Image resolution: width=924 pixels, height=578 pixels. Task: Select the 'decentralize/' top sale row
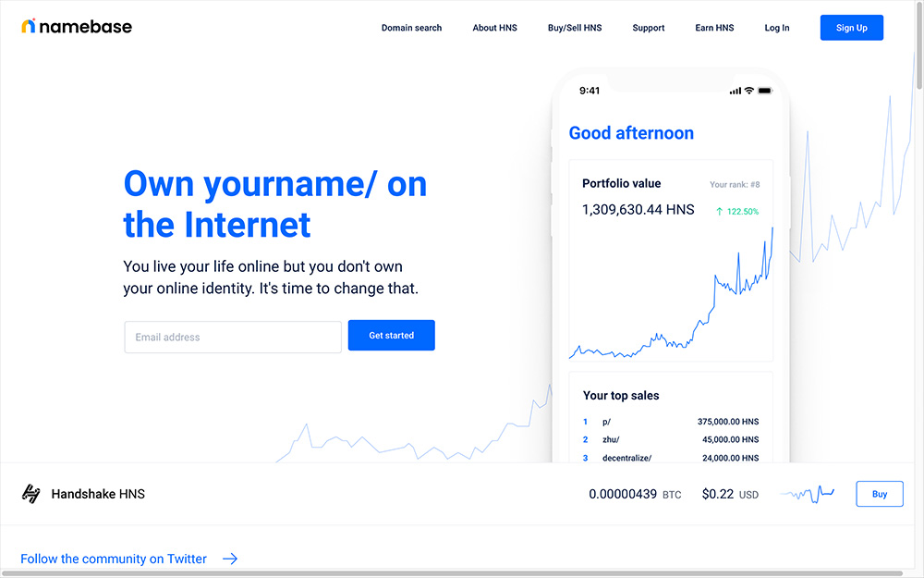(671, 458)
